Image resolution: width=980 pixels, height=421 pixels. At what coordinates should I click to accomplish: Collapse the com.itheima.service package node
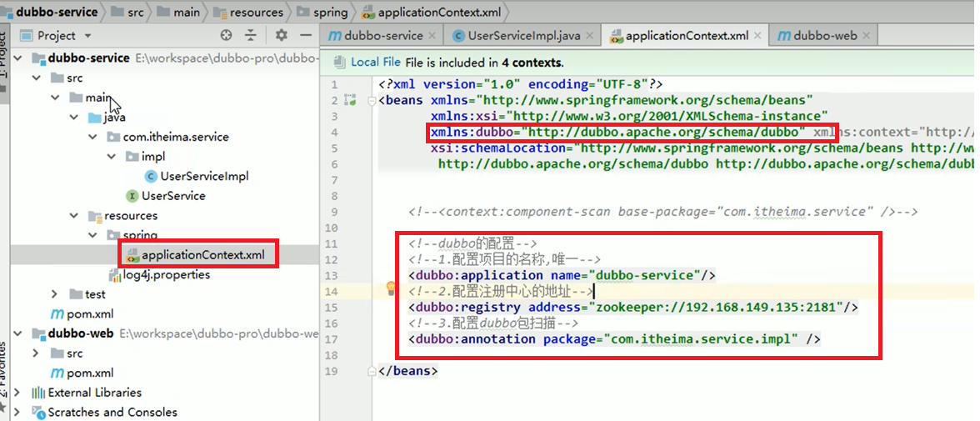pos(93,137)
